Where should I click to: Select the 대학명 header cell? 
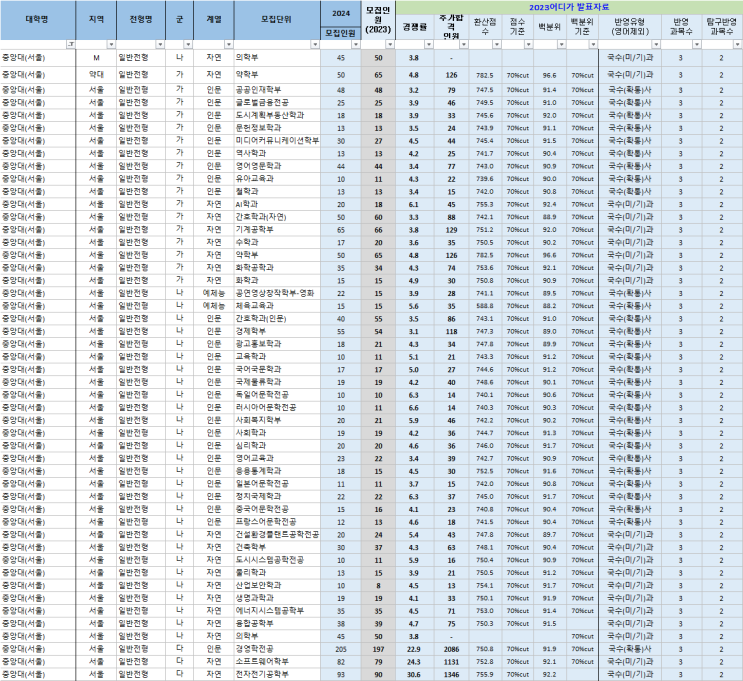tap(37, 20)
